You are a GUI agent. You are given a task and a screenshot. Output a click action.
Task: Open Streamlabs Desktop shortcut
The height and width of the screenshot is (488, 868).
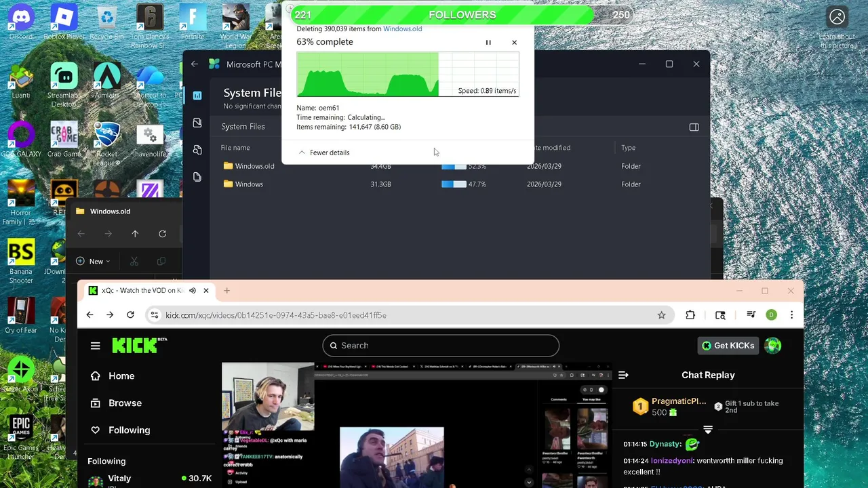pyautogui.click(x=64, y=84)
